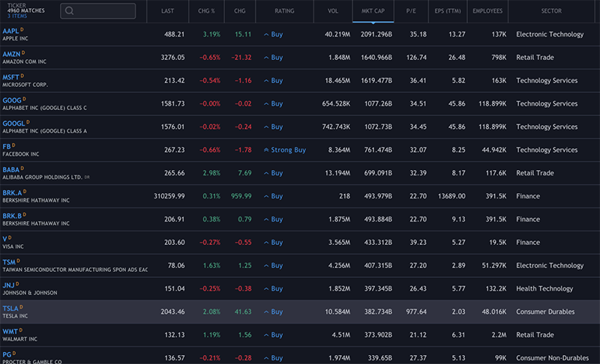Image resolution: width=600 pixels, height=364 pixels.
Task: Click the Strong Buy double-arrow icon for FB
Action: pyautogui.click(x=266, y=150)
